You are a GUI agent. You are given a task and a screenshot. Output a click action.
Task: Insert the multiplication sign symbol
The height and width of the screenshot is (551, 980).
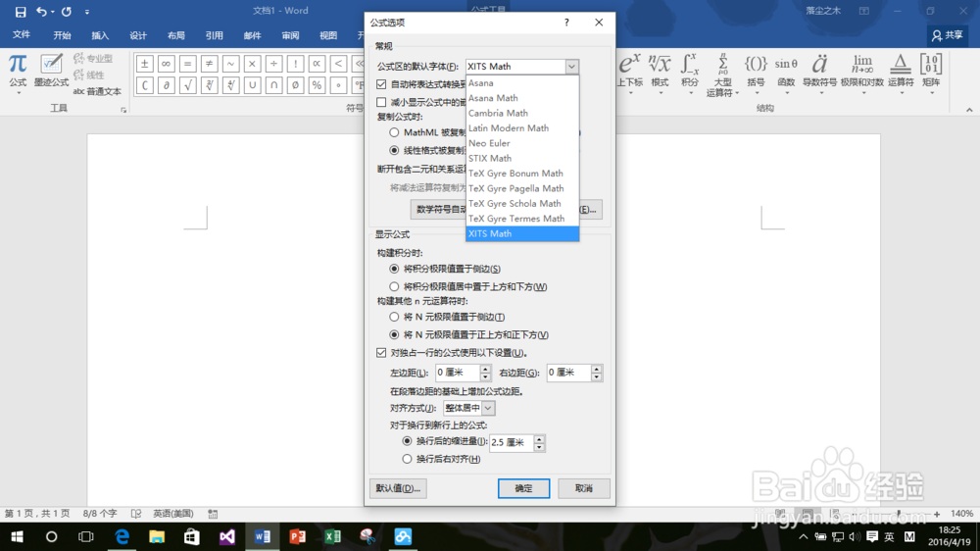253,64
